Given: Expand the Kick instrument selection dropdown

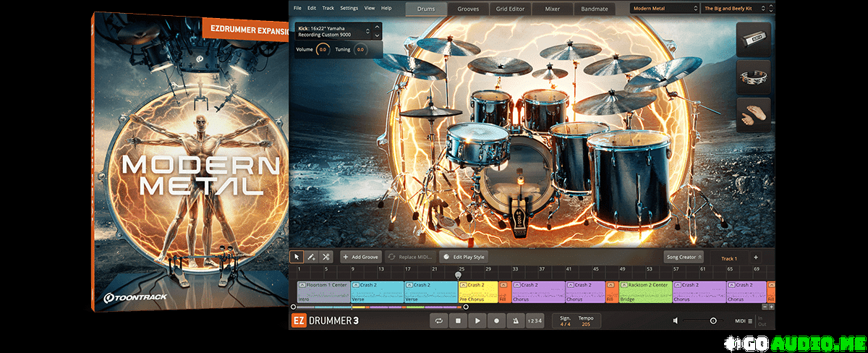Looking at the screenshot, I should [x=368, y=31].
